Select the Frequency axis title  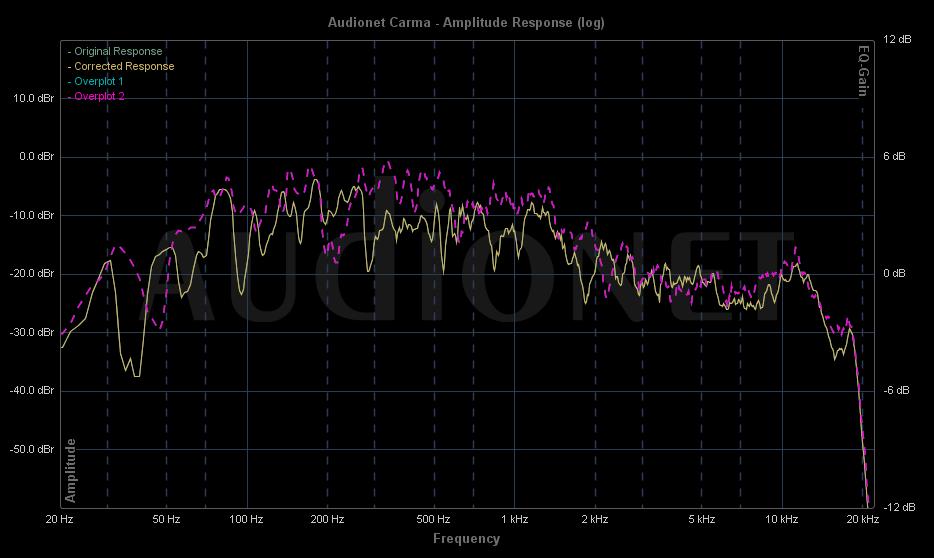point(466,538)
